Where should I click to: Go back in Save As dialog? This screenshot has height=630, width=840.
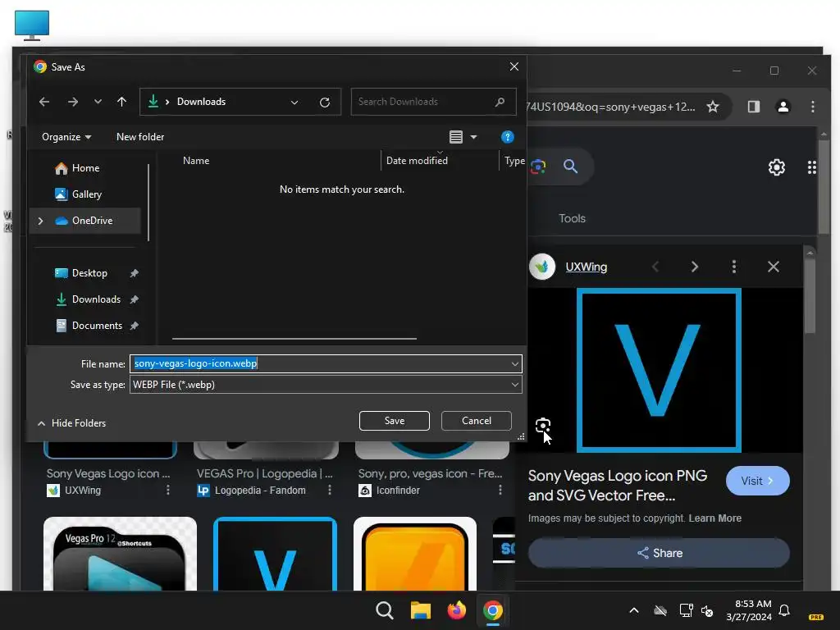point(44,102)
